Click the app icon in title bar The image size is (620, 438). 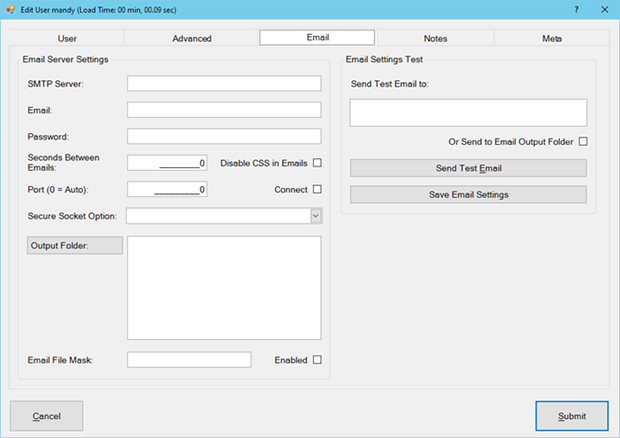tap(10, 9)
